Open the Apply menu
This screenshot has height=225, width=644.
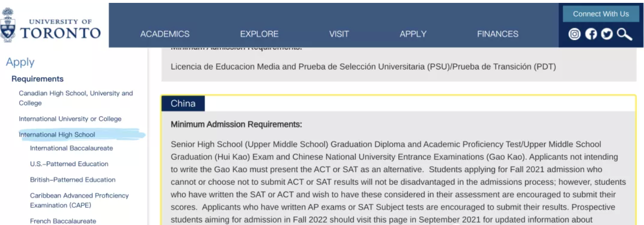(x=413, y=34)
